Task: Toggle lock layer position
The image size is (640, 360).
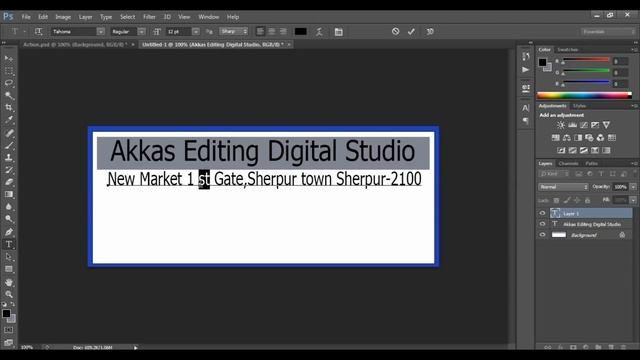Action: click(x=577, y=200)
